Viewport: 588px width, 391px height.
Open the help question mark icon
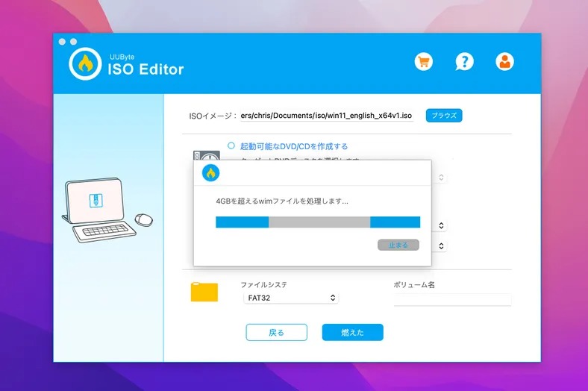click(x=464, y=62)
